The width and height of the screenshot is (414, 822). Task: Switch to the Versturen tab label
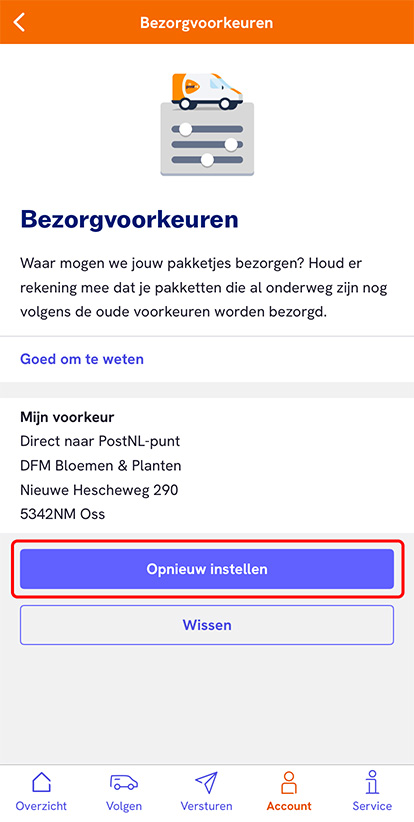(x=206, y=806)
